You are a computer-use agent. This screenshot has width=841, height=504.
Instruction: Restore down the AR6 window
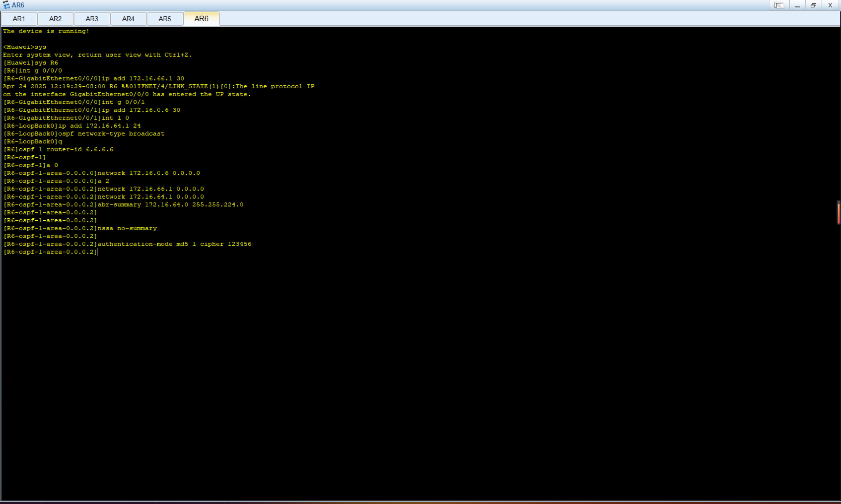813,5
